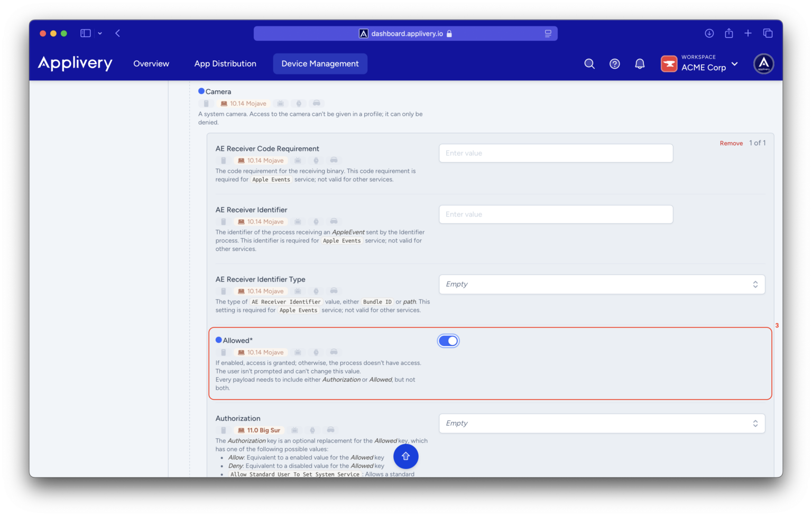Image resolution: width=812 pixels, height=516 pixels.
Task: Open a new tab with plus icon
Action: [x=748, y=33]
